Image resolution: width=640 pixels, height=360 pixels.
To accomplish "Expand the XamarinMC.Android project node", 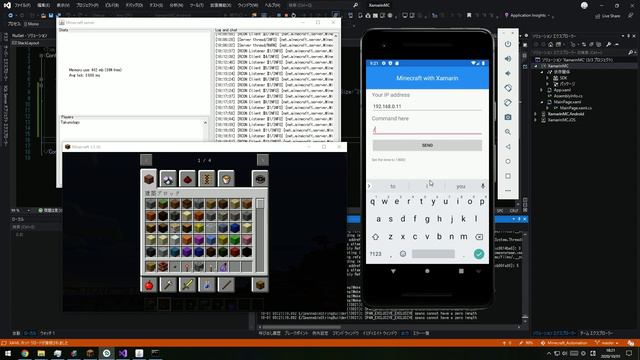I will pyautogui.click(x=536, y=114).
